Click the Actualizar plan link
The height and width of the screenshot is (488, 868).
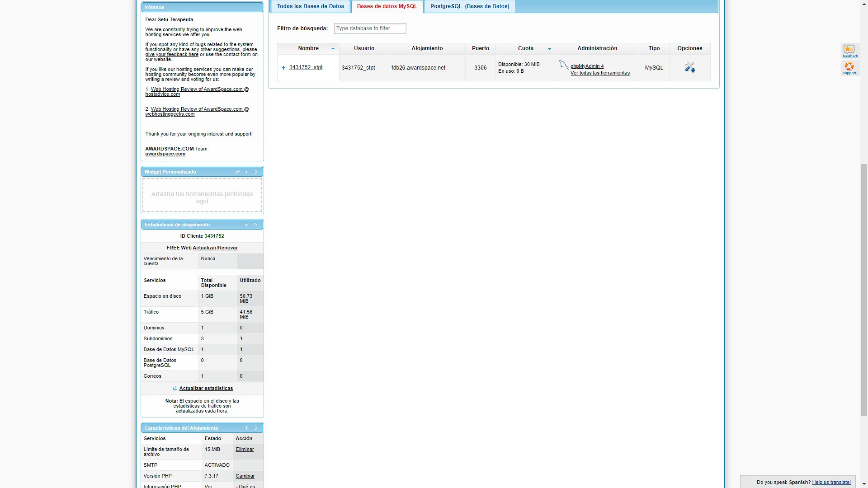click(x=204, y=248)
